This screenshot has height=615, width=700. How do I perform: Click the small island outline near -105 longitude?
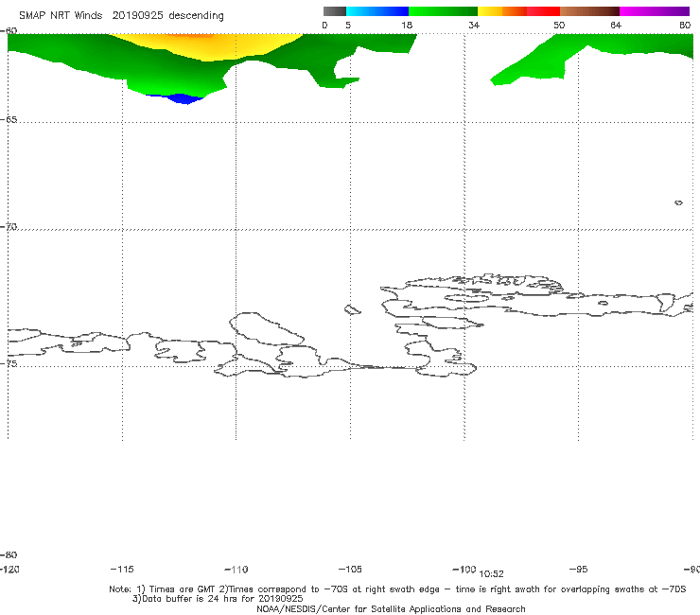[x=352, y=309]
